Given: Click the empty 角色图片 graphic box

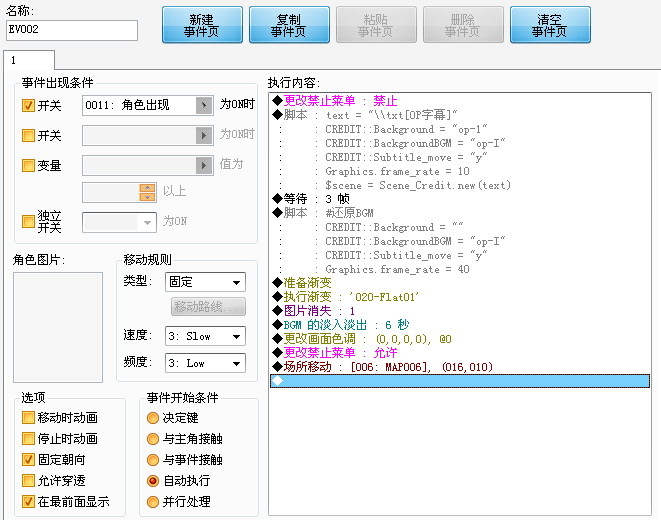Looking at the screenshot, I should pyautogui.click(x=58, y=327).
